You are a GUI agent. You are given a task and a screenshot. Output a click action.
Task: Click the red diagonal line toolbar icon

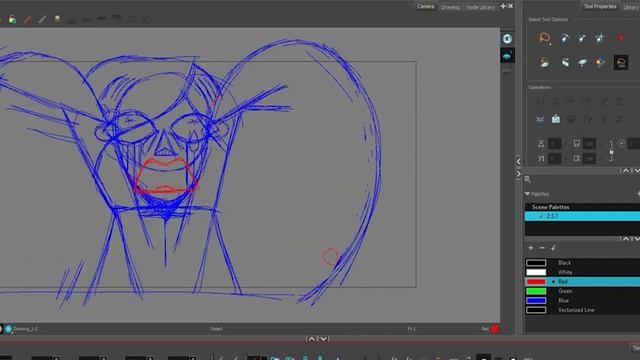[27, 19]
